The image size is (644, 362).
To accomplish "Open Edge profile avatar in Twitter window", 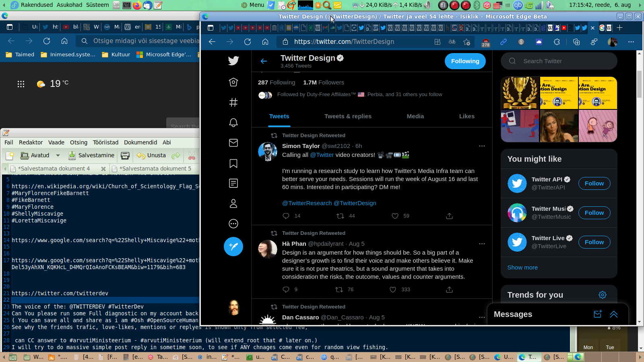I will 613,42.
